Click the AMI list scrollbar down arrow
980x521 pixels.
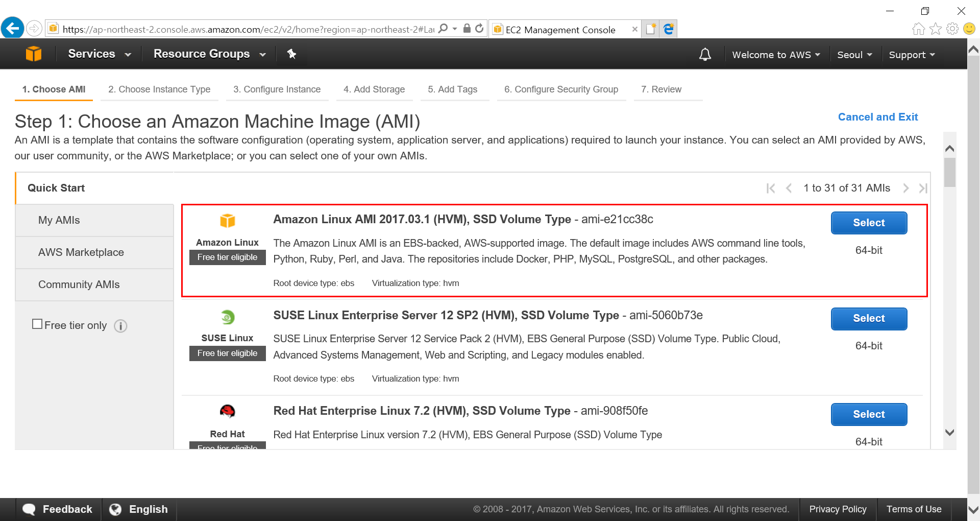[x=949, y=433]
